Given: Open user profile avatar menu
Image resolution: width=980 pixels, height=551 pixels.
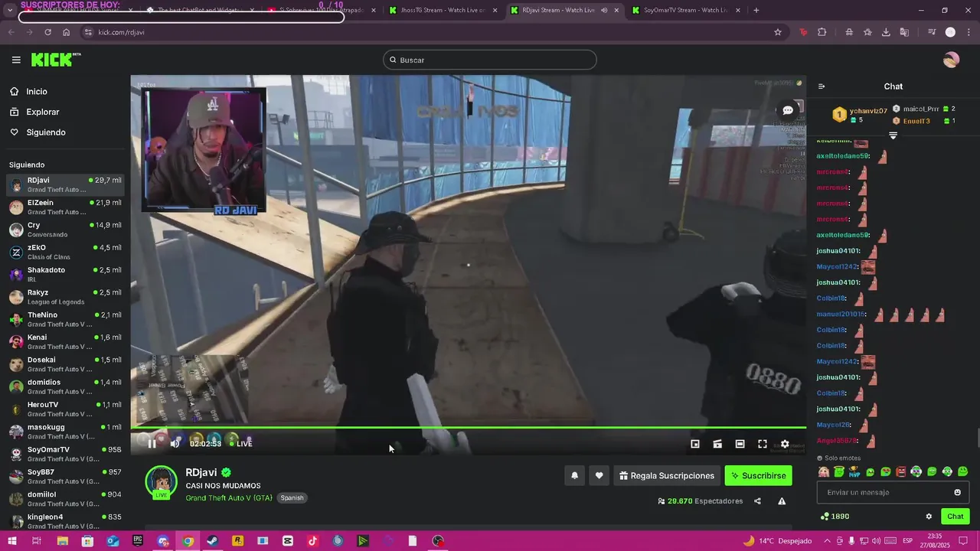Looking at the screenshot, I should 951,60.
